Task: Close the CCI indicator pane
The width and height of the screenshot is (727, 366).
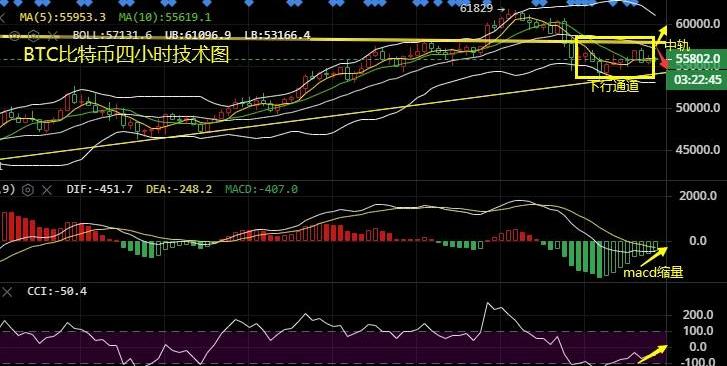Action: (7, 292)
